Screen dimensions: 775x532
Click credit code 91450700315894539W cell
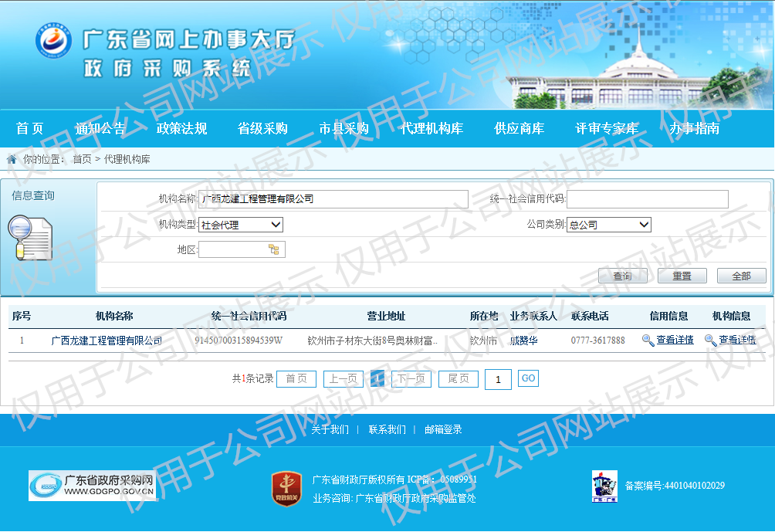click(239, 341)
